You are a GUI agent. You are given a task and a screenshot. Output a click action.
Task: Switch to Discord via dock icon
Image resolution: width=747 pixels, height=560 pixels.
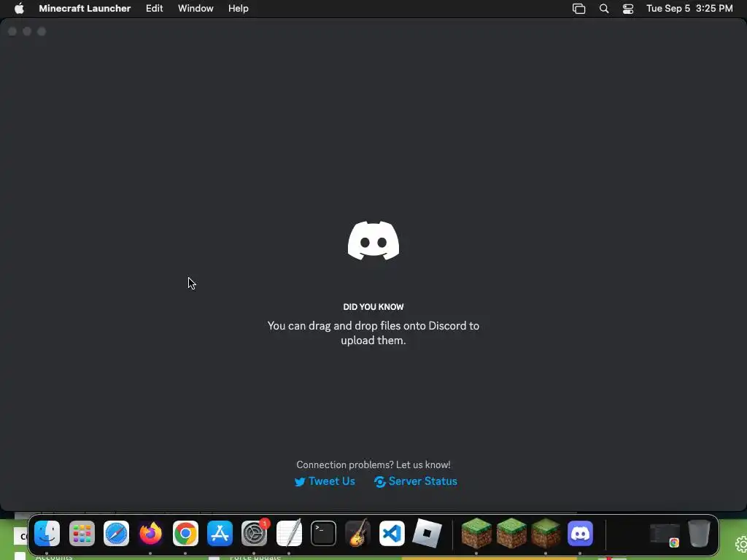[x=580, y=533]
